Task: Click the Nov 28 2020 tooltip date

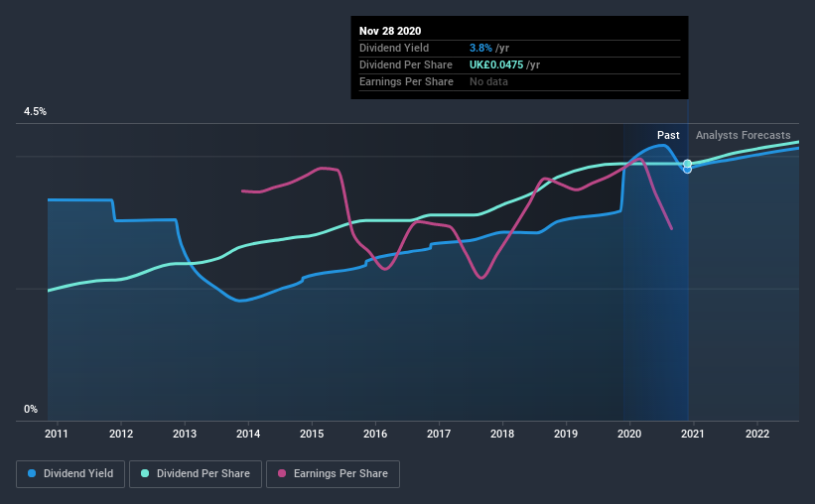Action: pyautogui.click(x=390, y=31)
